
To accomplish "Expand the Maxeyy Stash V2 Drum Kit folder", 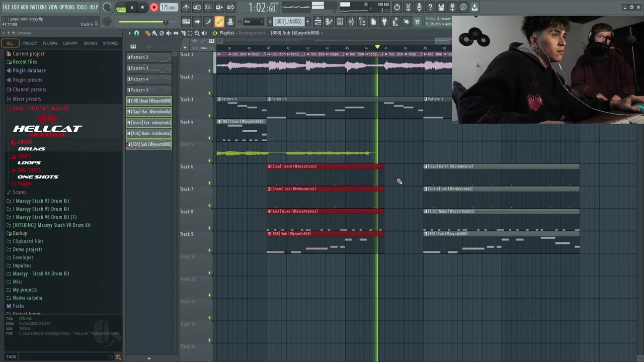I will (41, 201).
